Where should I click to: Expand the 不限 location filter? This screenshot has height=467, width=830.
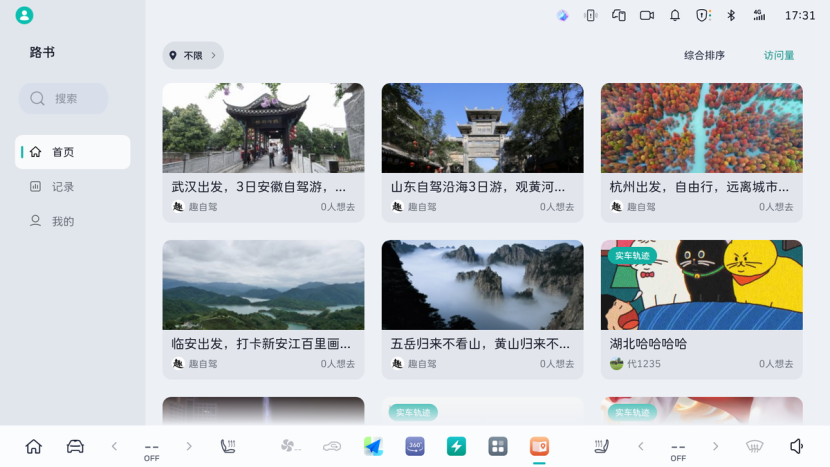193,55
